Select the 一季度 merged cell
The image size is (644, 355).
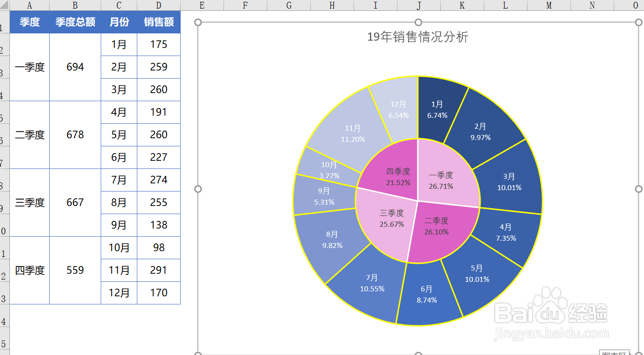click(x=30, y=67)
